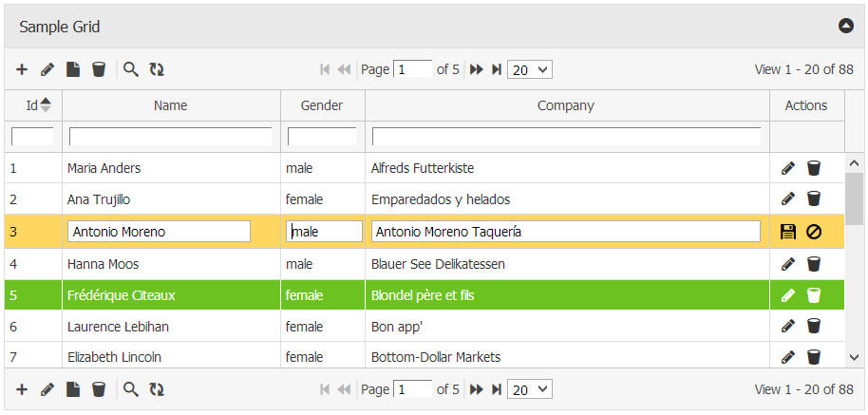
Task: Cancel editing of row 3
Action: pos(814,232)
